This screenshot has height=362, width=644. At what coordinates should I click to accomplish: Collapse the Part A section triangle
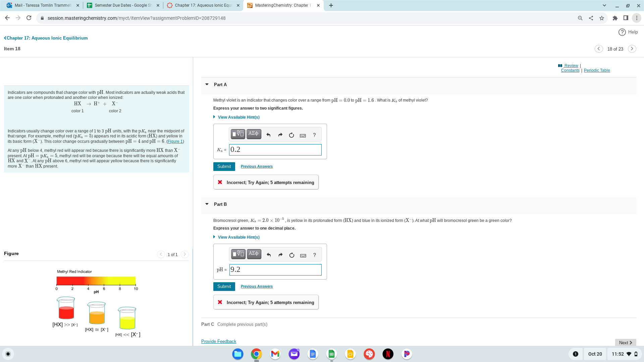207,84
